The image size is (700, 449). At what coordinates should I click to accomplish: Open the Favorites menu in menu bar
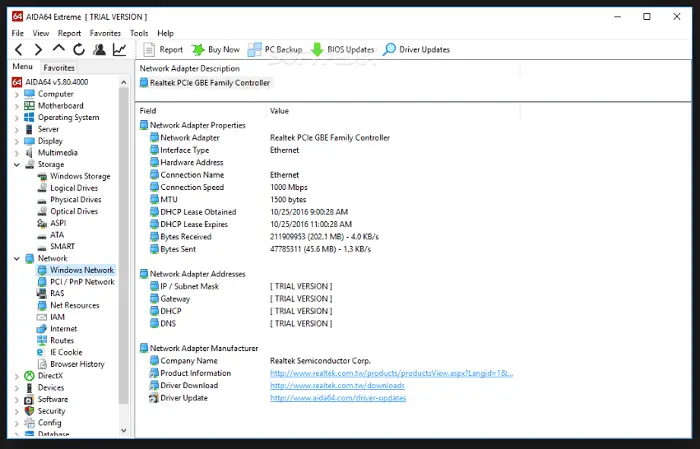point(105,33)
